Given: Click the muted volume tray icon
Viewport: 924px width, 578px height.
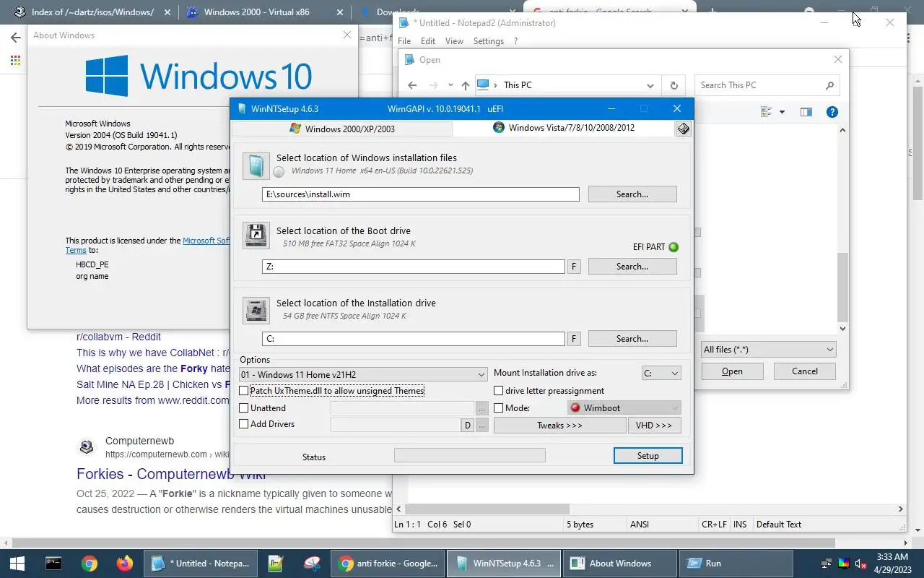Looking at the screenshot, I should tap(860, 564).
